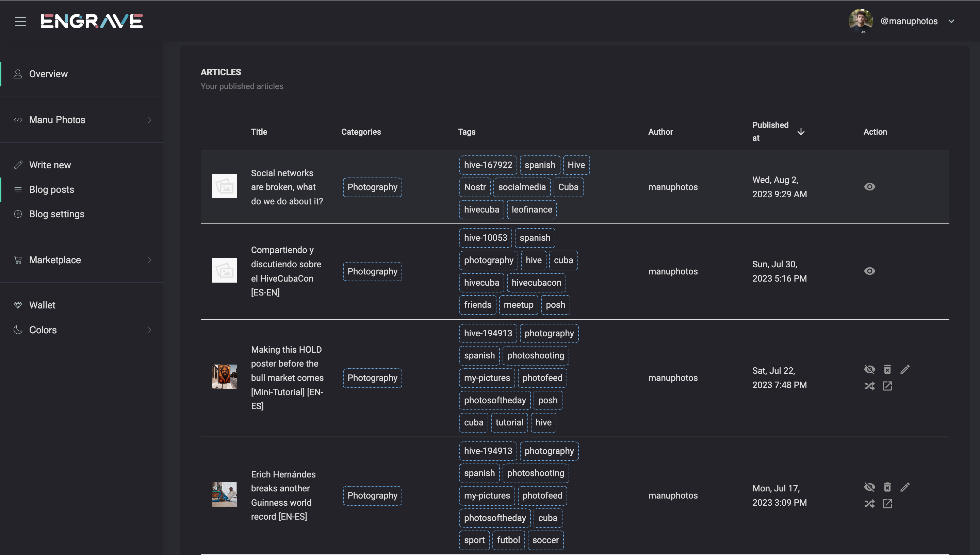
Task: Open HOLD poster article in new window
Action: (x=887, y=386)
